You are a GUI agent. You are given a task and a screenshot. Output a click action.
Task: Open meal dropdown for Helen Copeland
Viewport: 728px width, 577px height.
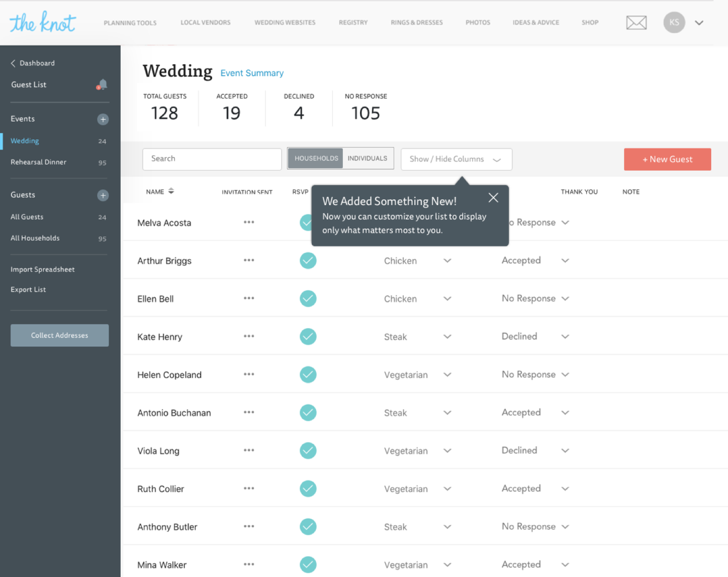[x=447, y=375]
